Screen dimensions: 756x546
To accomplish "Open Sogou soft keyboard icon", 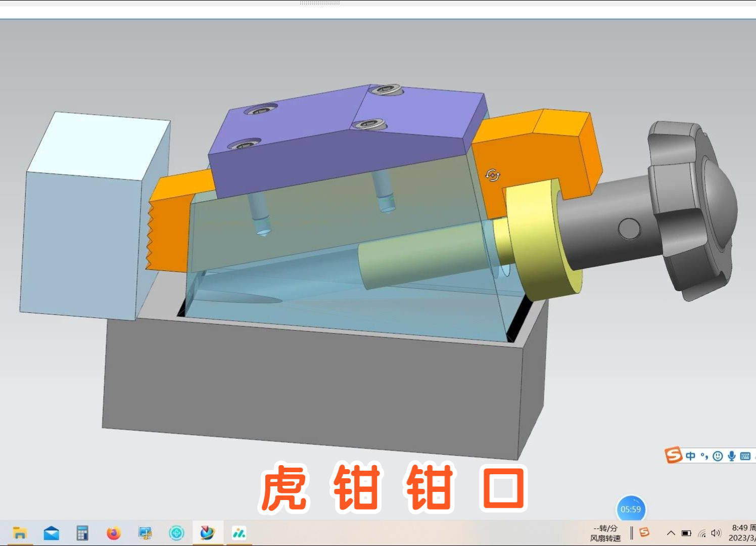I will (x=745, y=456).
